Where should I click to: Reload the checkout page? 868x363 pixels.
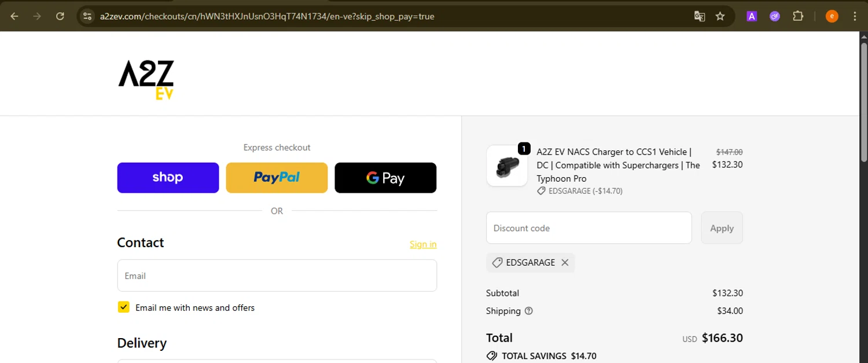60,16
